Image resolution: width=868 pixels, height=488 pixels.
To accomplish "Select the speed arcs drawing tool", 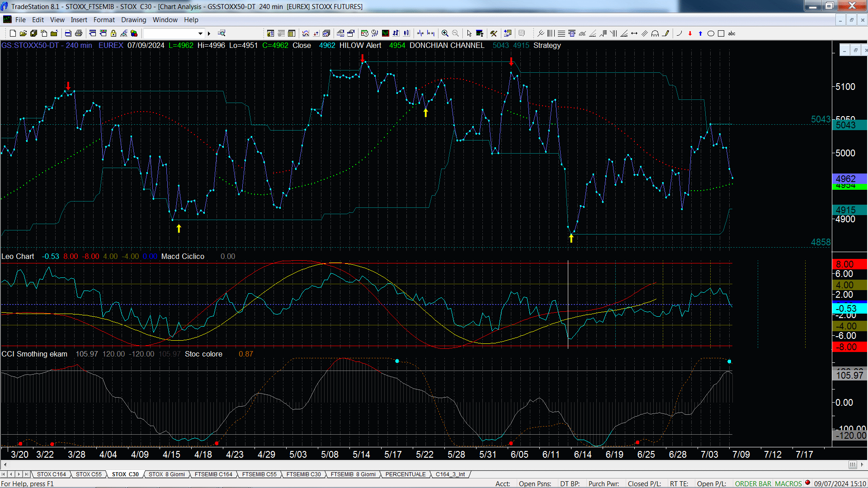I will click(582, 33).
